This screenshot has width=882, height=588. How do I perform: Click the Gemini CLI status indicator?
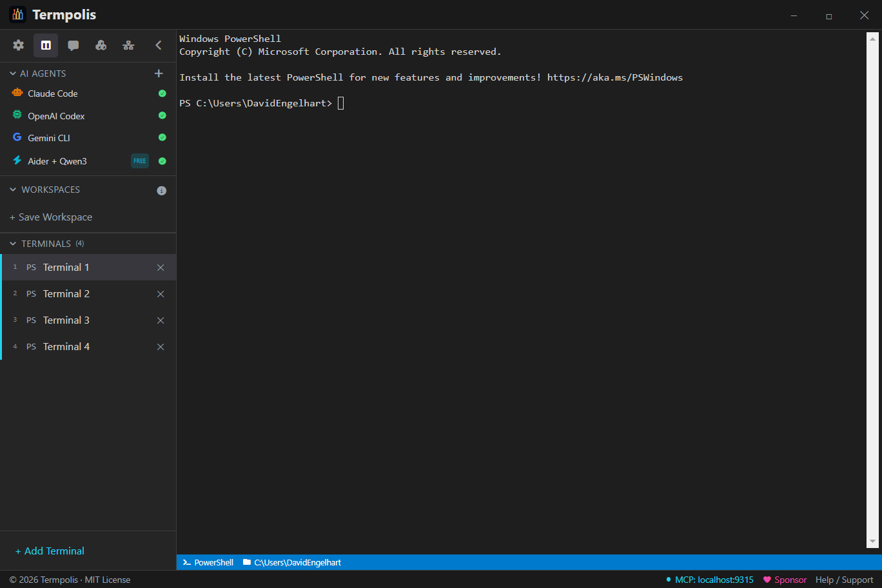(x=162, y=137)
